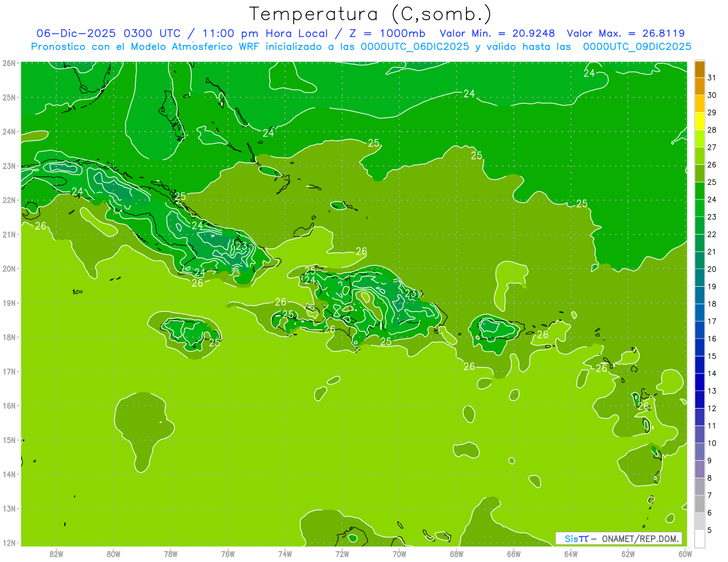Screen dimensions: 728x562
Task: Click the '80W' longitude axis label
Action: [x=113, y=554]
